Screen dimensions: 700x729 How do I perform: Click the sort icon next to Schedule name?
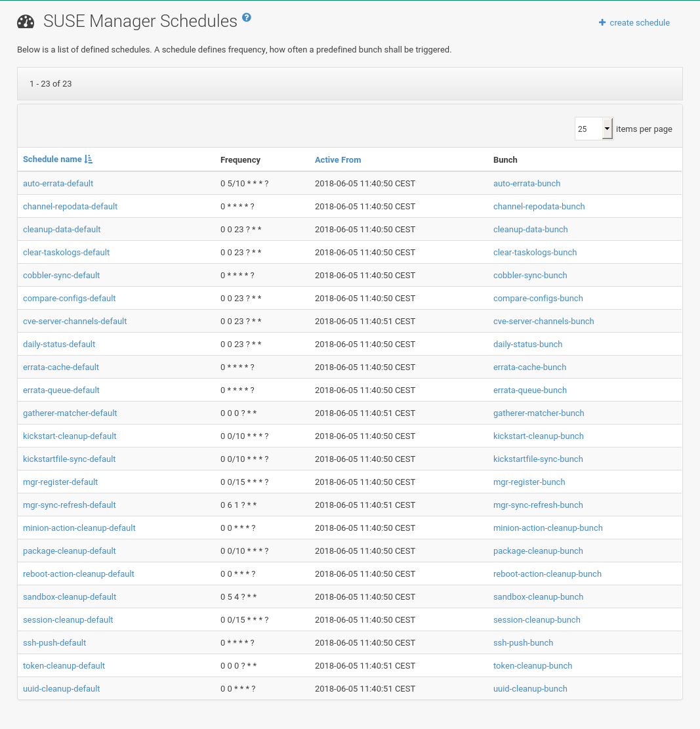point(89,159)
